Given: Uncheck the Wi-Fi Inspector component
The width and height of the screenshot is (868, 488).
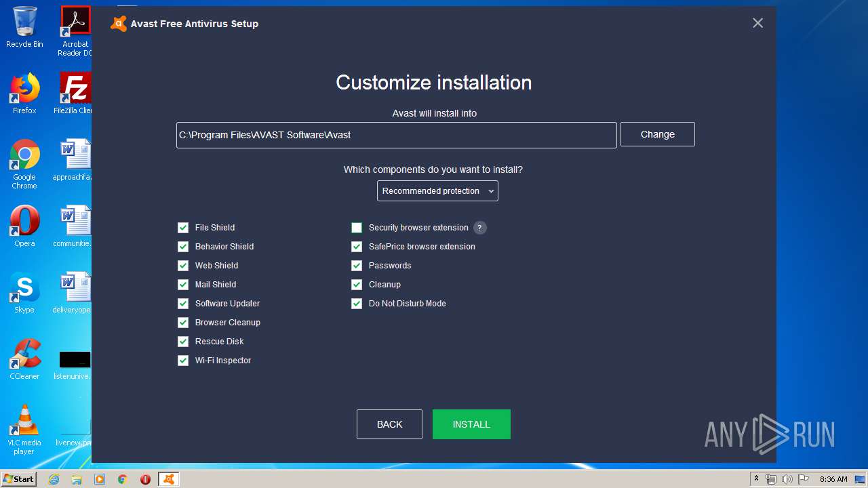Looking at the screenshot, I should click(x=183, y=361).
